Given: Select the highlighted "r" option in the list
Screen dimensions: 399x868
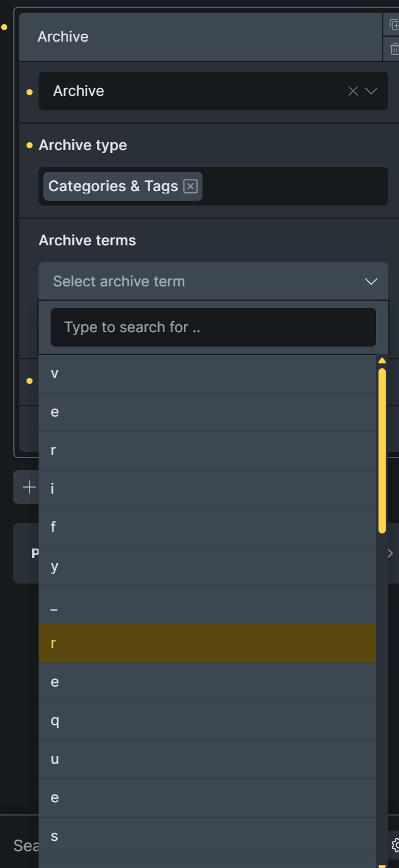Looking at the screenshot, I should (207, 644).
